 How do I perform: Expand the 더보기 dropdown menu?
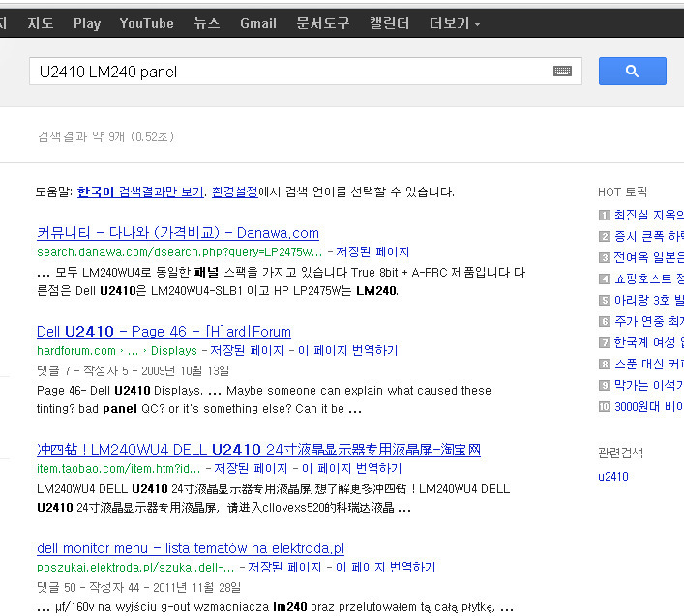pos(455,23)
